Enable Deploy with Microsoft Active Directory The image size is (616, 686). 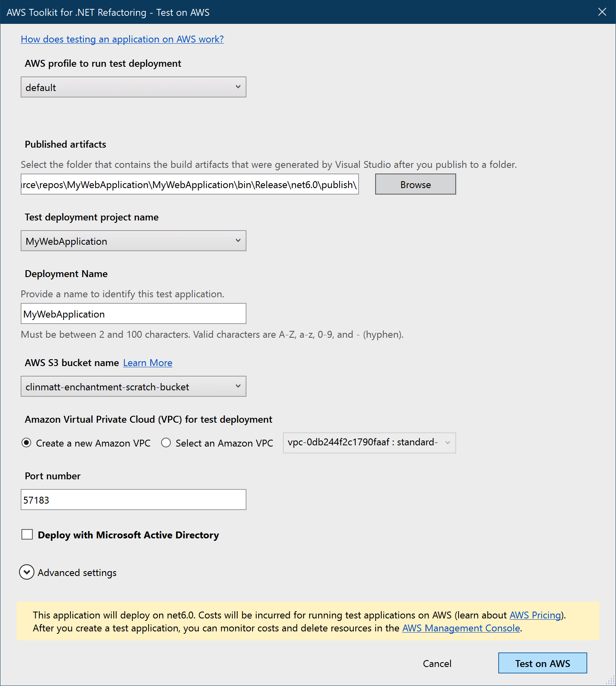27,534
